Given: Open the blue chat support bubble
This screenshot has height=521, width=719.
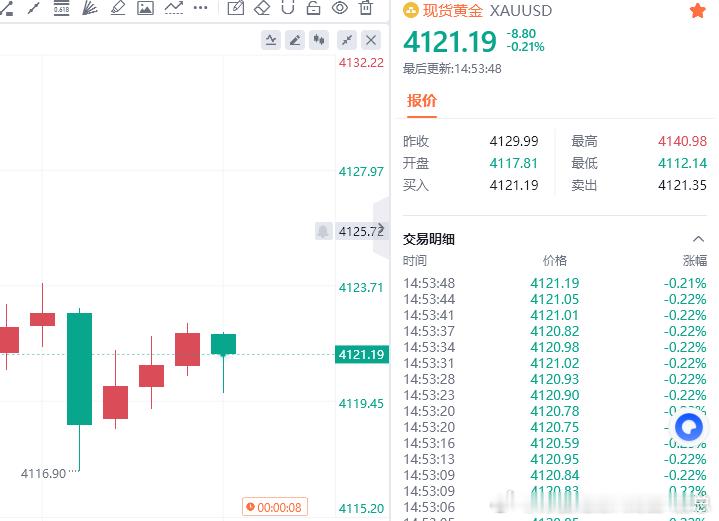Looking at the screenshot, I should tap(689, 427).
